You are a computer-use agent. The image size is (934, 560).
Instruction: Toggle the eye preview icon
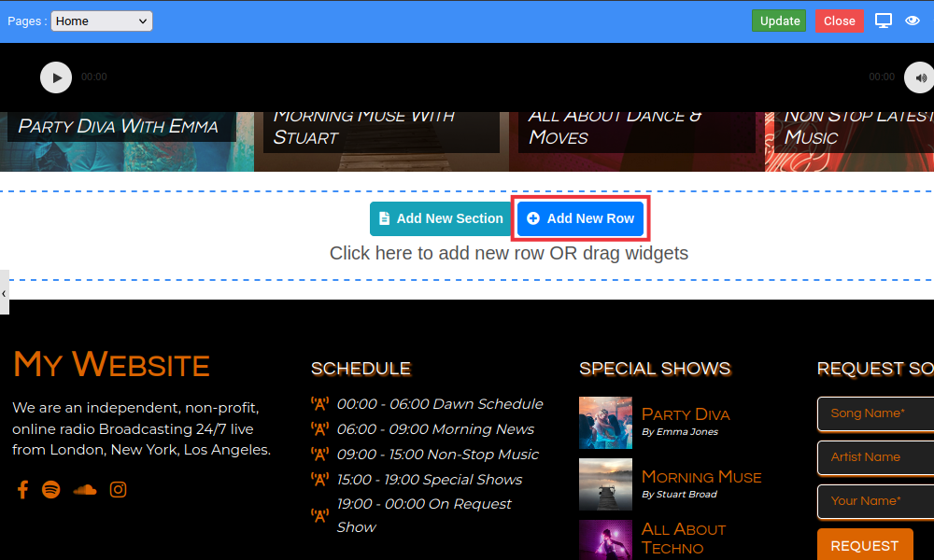[913, 21]
